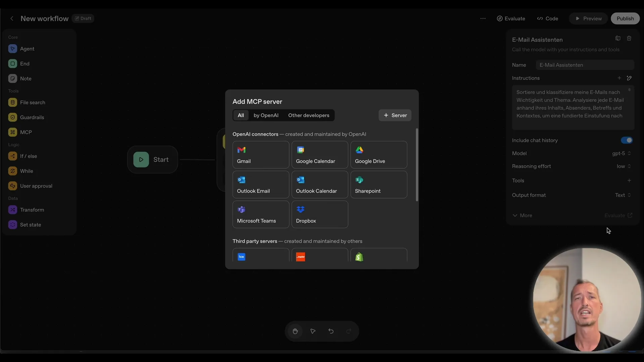Click the Set state node icon
The height and width of the screenshot is (362, 644).
point(12,225)
